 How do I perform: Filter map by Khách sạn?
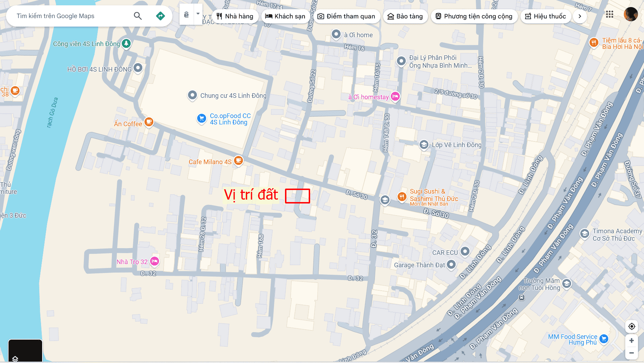pos(285,16)
